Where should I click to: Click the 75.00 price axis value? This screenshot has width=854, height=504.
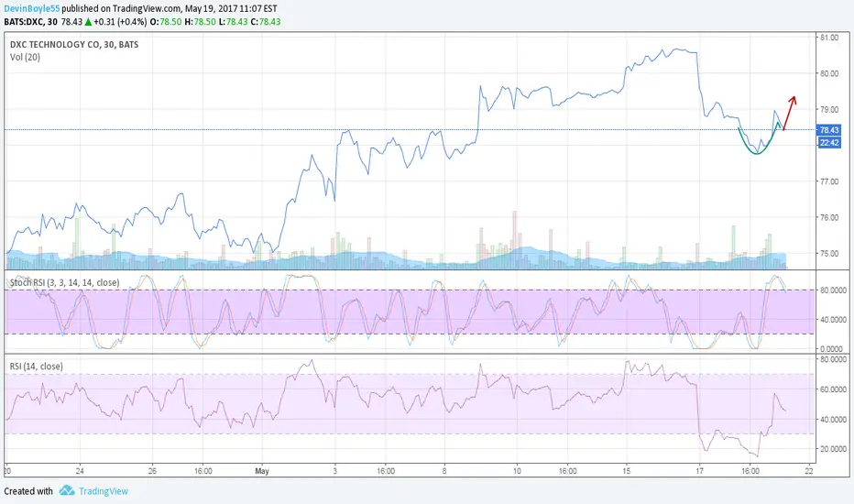829,253
